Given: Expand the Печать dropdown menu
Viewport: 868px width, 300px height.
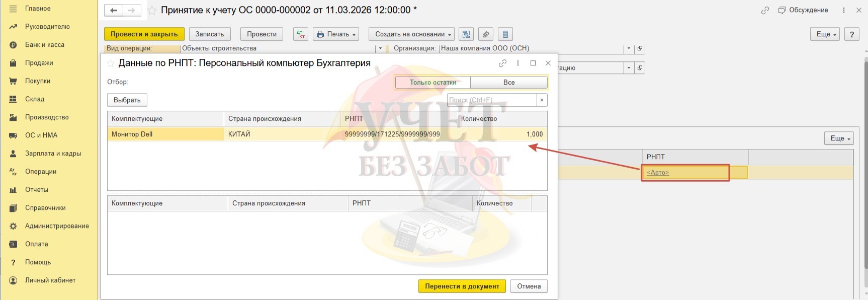Looking at the screenshot, I should [x=336, y=34].
